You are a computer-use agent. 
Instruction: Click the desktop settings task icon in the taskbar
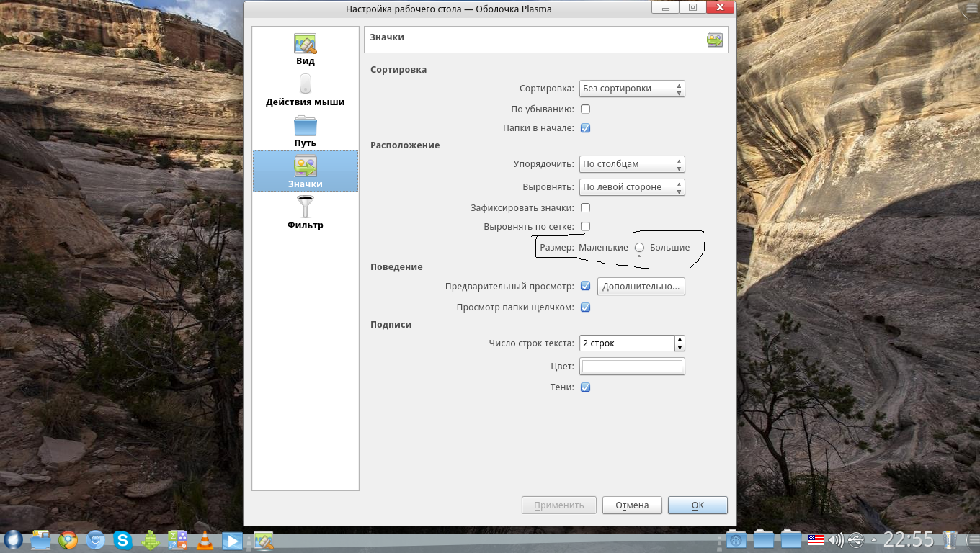point(262,539)
